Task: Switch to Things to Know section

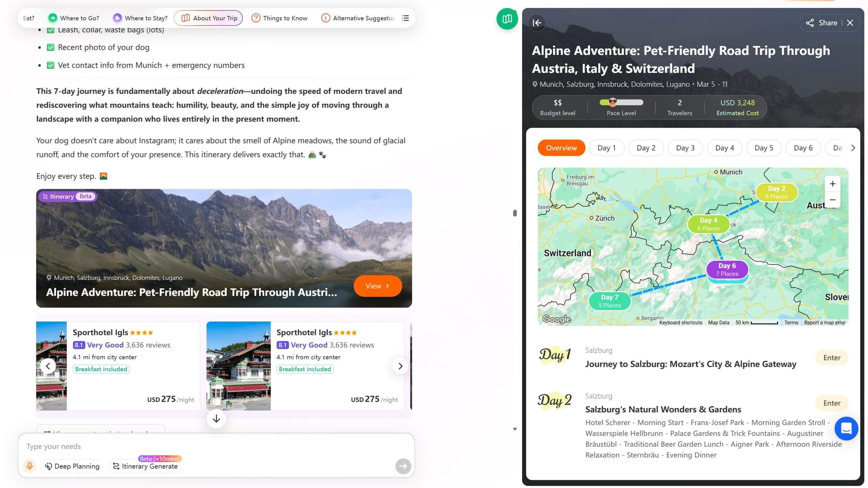Action: coord(279,18)
